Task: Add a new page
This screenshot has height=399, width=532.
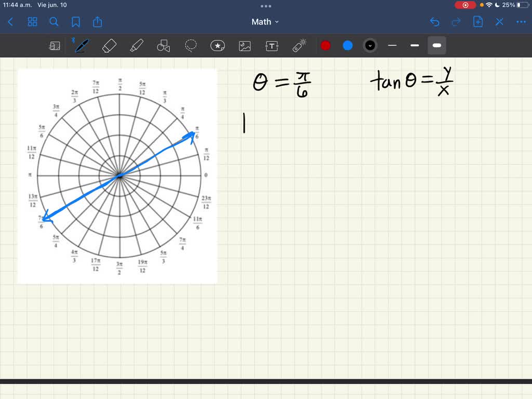Action: coord(477,22)
